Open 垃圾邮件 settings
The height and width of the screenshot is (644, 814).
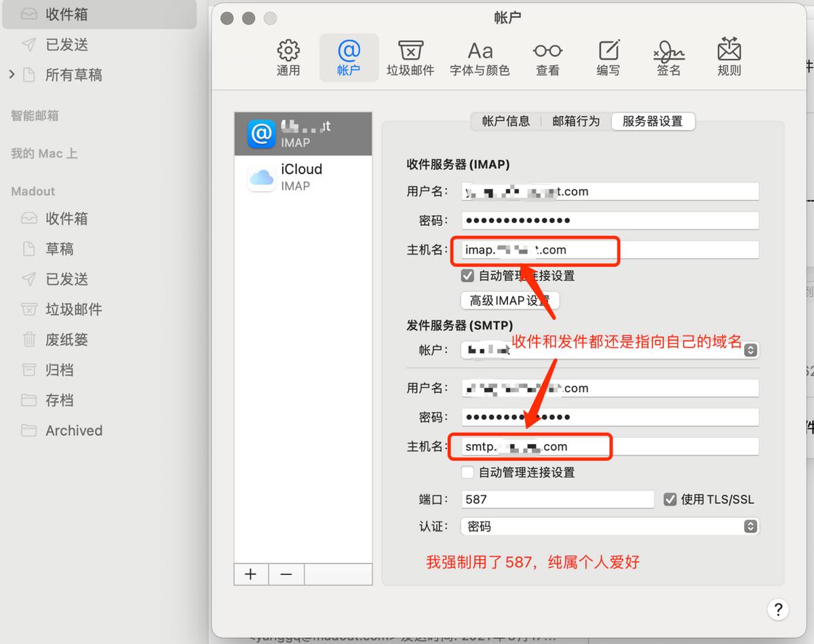point(410,57)
